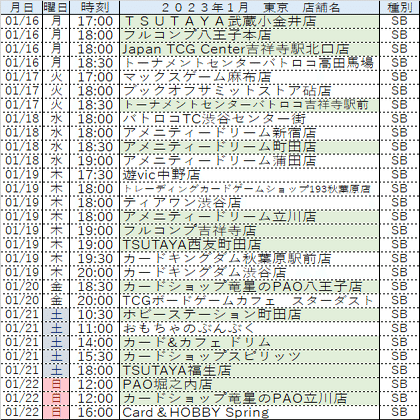
Task: Select the ＴＳＵＴＡＹＡ武蔵小金井店 store cell
Action: 249,21
